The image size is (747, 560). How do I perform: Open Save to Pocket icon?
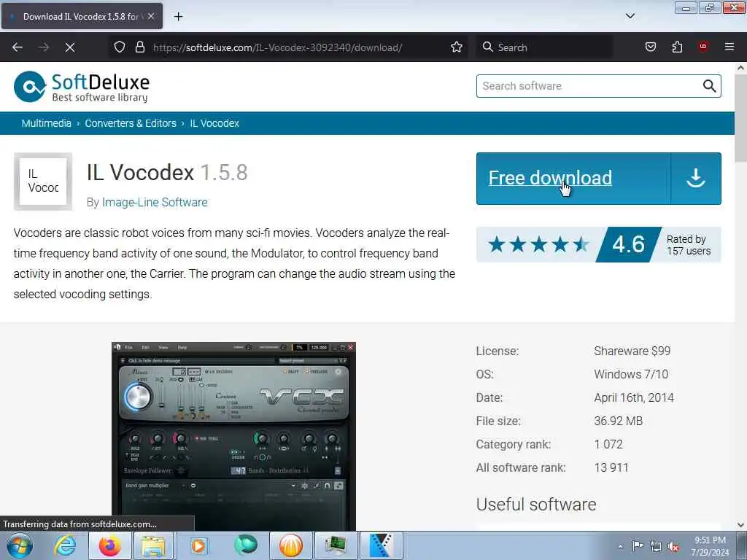pos(651,47)
